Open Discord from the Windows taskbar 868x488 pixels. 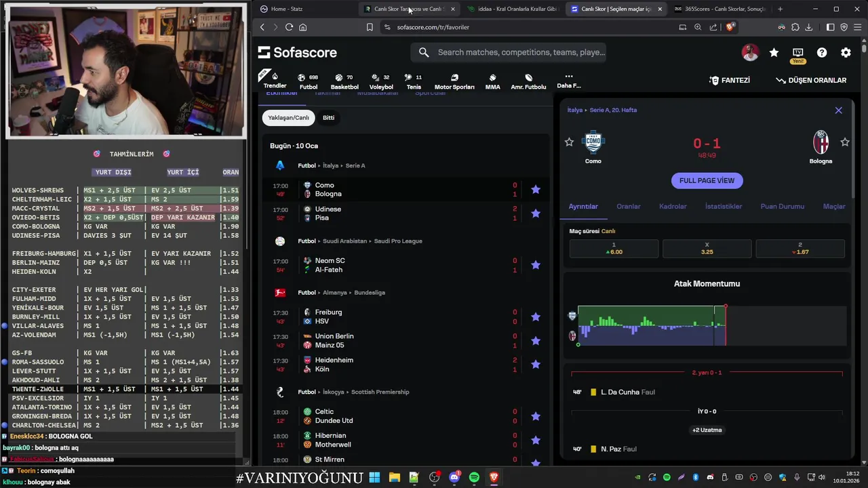454,478
